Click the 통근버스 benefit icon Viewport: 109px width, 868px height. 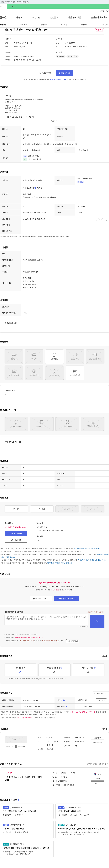click(x=14, y=357)
